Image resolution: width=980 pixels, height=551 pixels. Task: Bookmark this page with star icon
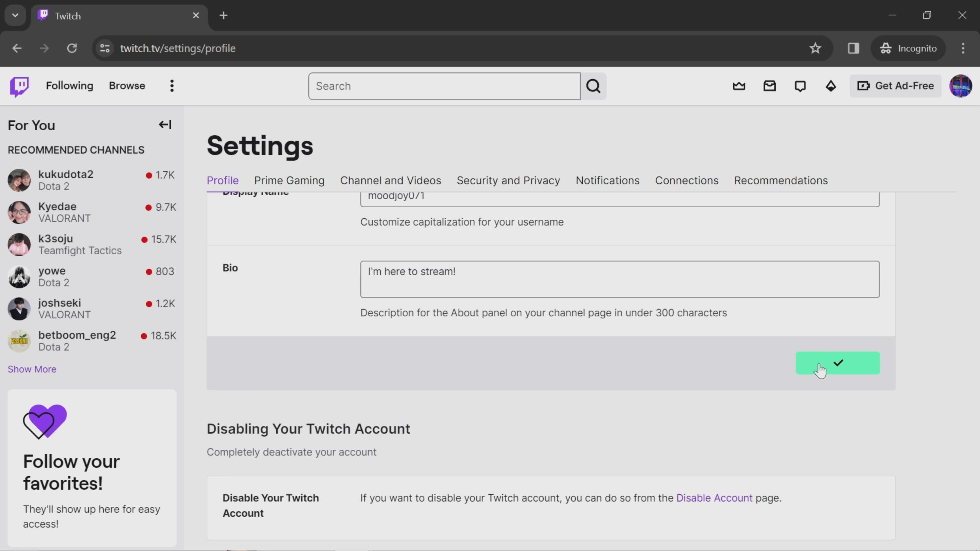coord(815,48)
